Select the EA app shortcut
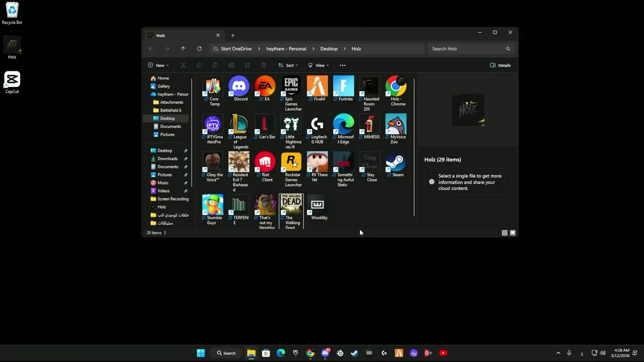The width and height of the screenshot is (644, 362). tap(265, 89)
